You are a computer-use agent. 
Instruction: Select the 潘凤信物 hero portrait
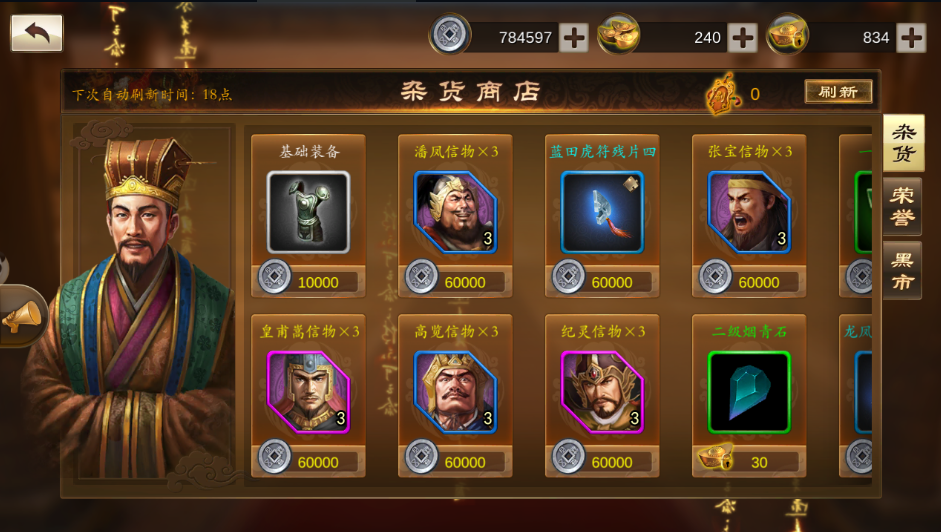tap(455, 212)
